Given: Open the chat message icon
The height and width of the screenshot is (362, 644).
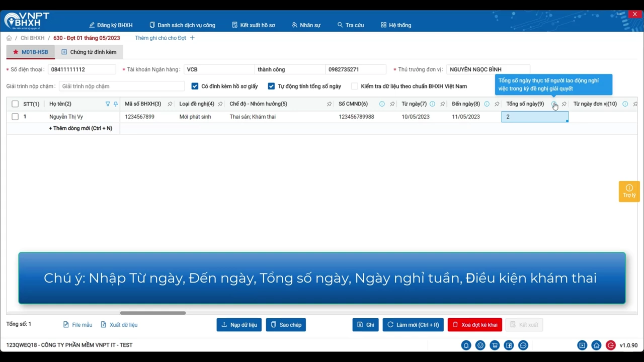Looking at the screenshot, I should pyautogui.click(x=523, y=345).
